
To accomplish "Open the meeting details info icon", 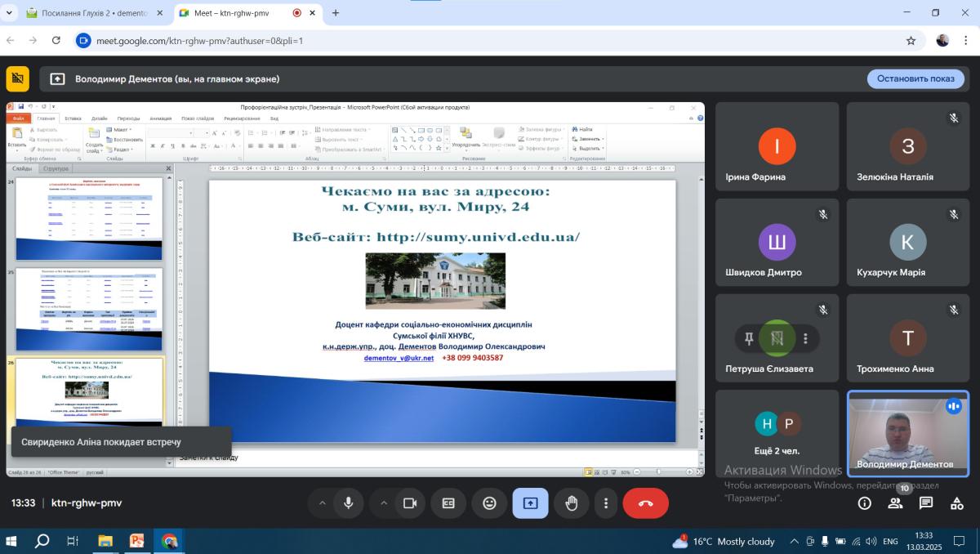I will pos(864,503).
